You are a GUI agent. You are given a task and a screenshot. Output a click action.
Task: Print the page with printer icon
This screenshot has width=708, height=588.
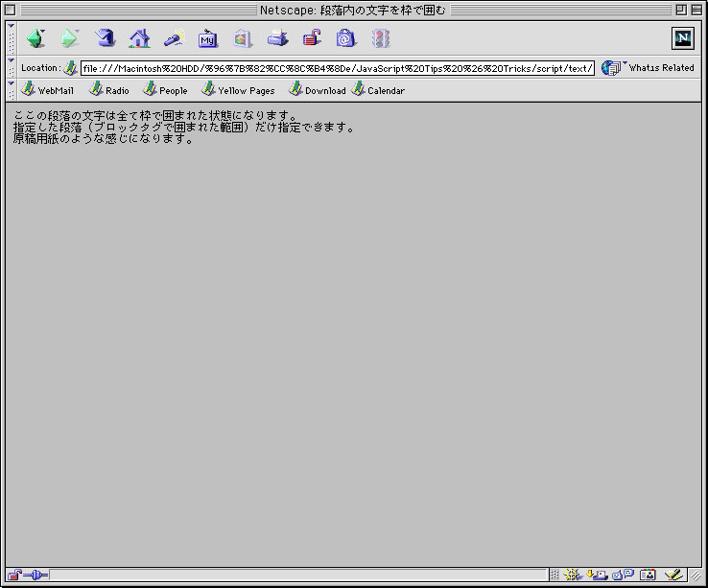pyautogui.click(x=277, y=38)
